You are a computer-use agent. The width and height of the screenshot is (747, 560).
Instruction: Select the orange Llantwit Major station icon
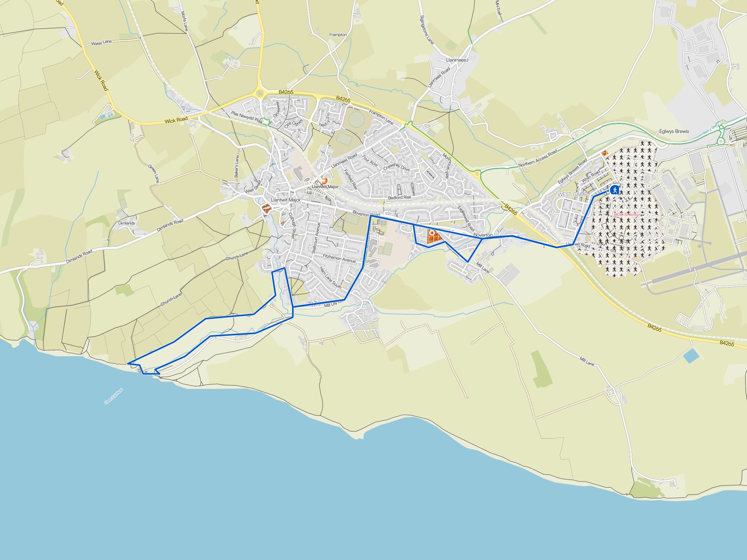324,181
